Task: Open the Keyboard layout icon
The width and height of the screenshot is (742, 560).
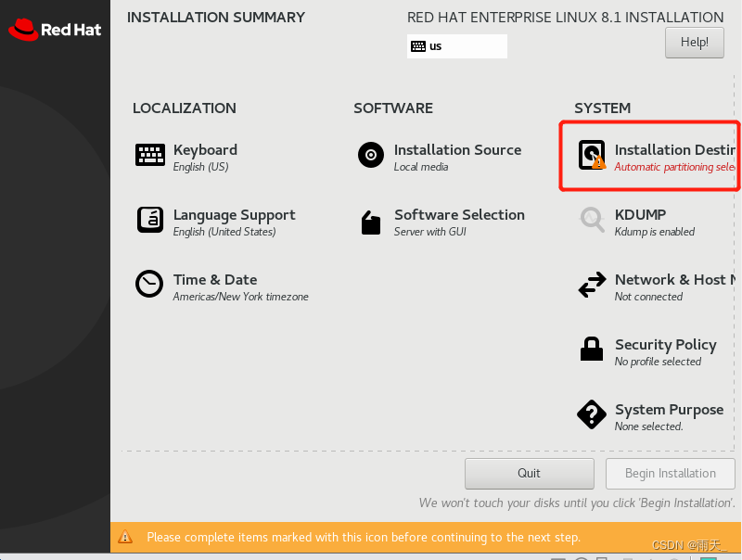Action: point(150,155)
